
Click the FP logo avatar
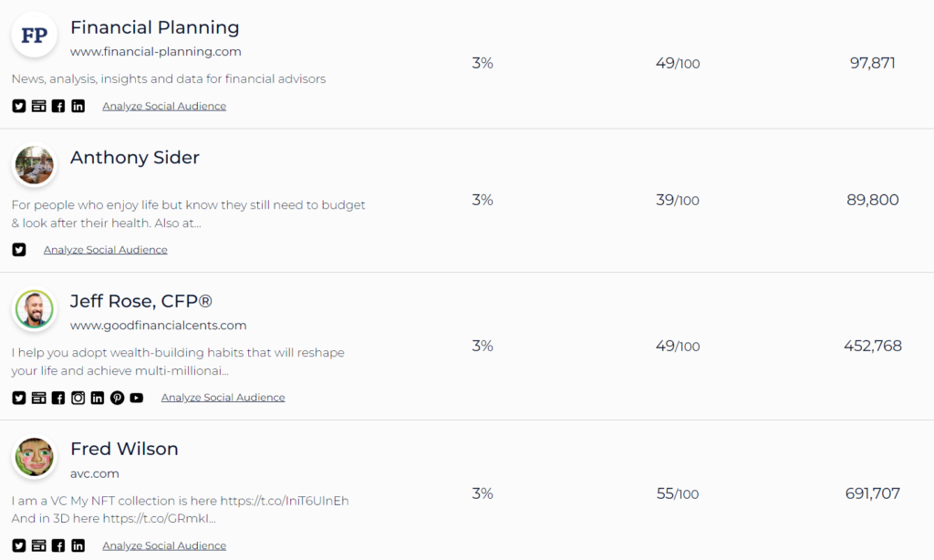point(34,35)
